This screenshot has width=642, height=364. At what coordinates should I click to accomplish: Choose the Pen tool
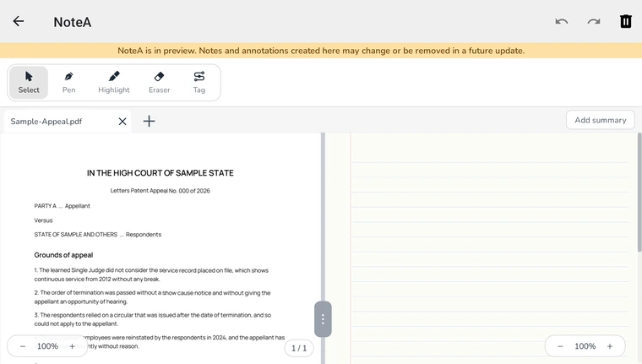[68, 82]
